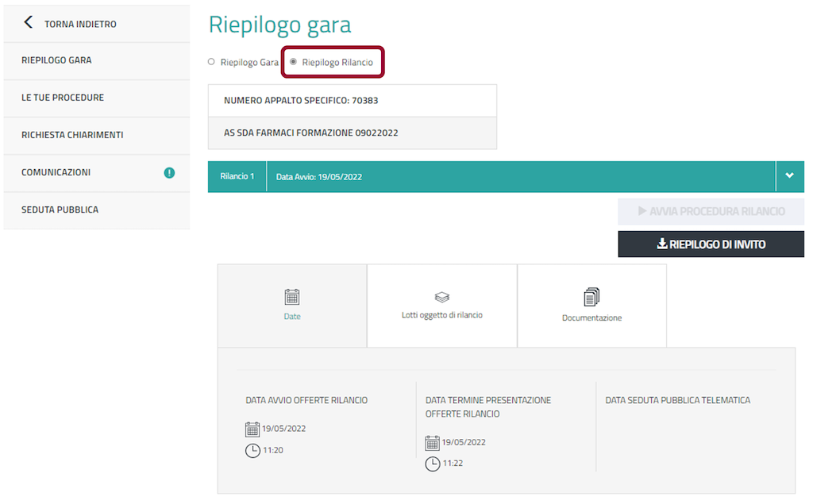
Task: Collapse the Rilancio 1 panel chevron
Action: 789,176
